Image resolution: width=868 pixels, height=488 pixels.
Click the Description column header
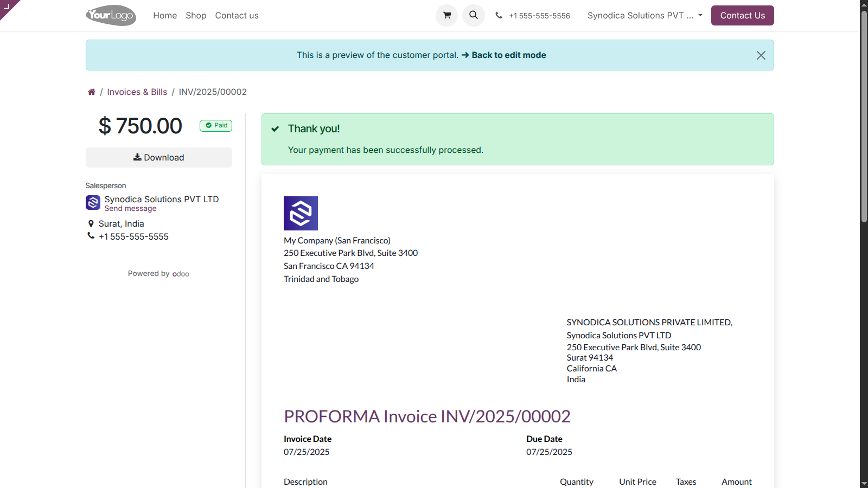pos(305,481)
